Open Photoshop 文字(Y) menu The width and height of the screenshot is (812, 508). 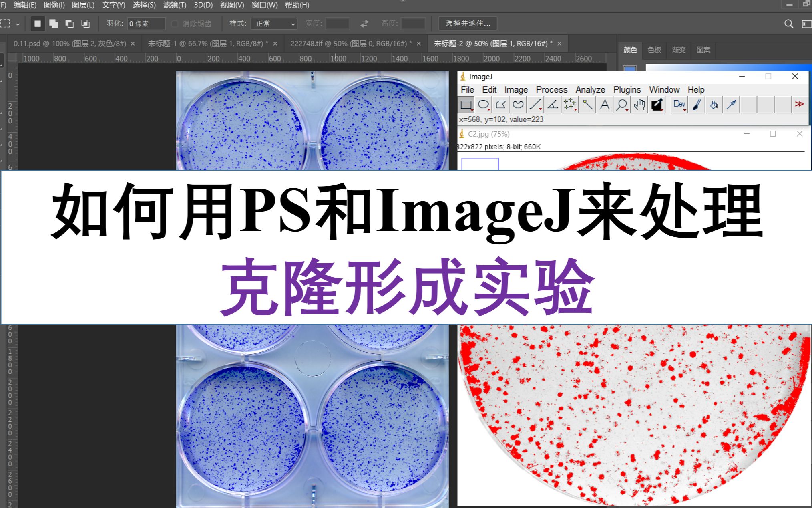pos(114,5)
